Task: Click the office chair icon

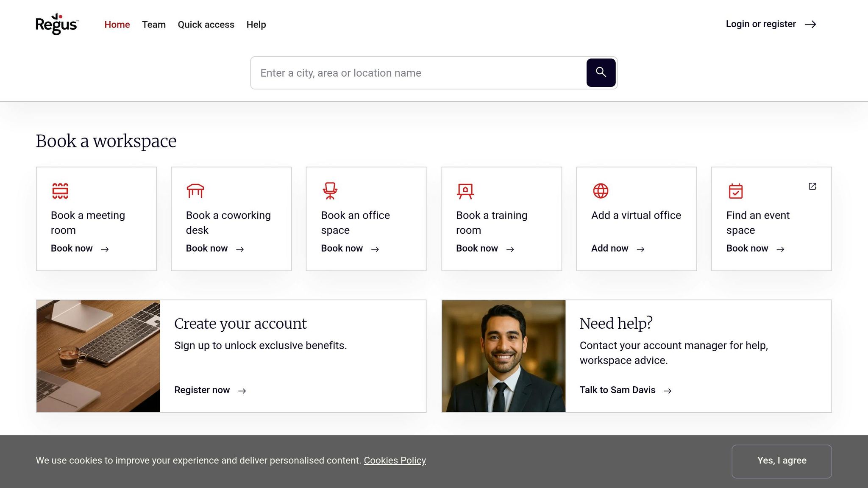Action: coord(330,191)
